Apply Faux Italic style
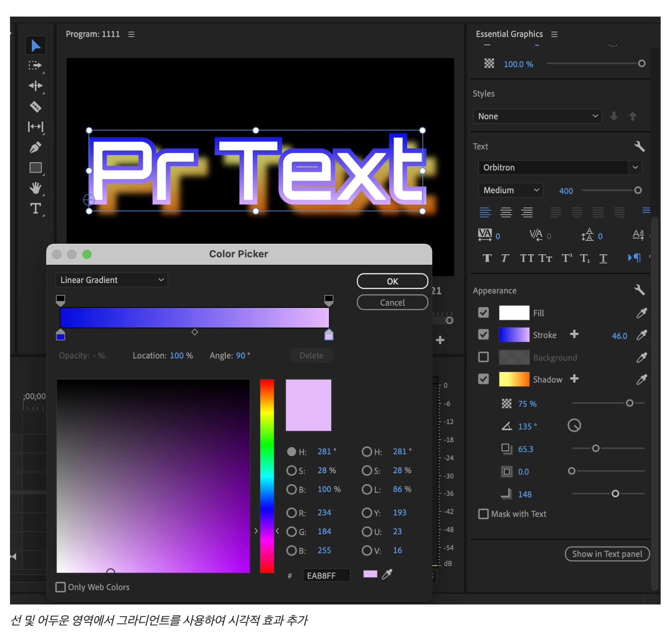 pyautogui.click(x=505, y=258)
